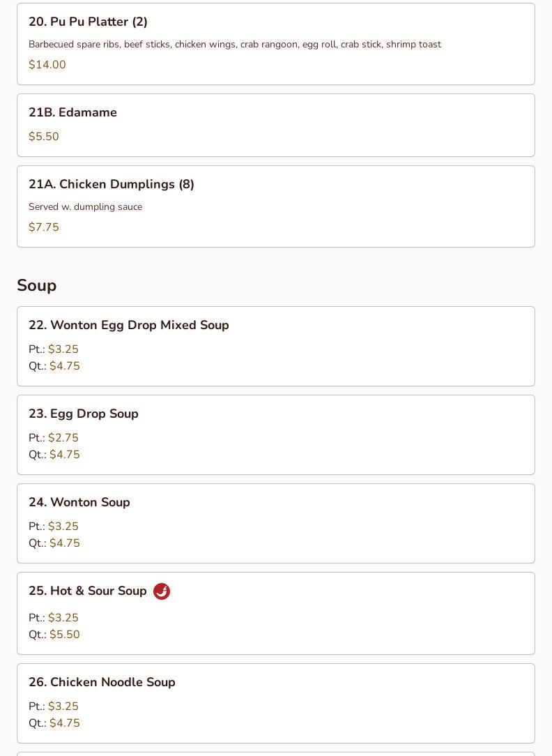
Task: Click Chicken Dumplings $7.75 price
Action: pyautogui.click(x=43, y=227)
